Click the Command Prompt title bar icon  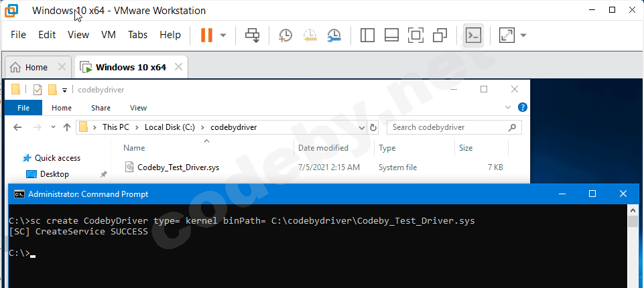click(19, 194)
